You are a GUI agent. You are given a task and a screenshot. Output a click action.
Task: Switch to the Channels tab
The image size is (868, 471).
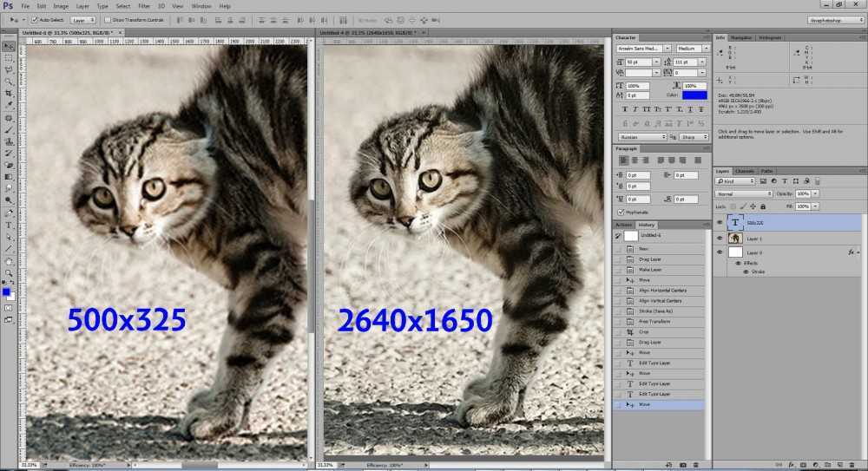745,171
